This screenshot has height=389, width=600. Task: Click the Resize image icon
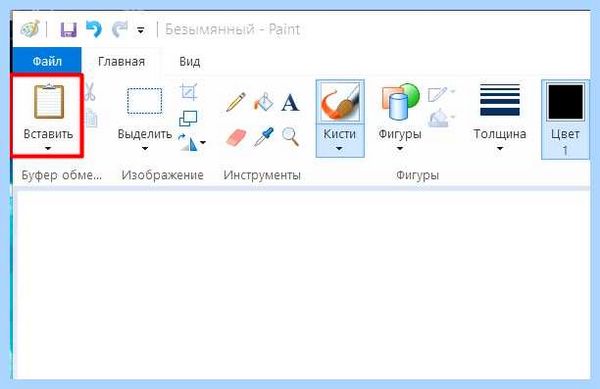click(x=188, y=119)
